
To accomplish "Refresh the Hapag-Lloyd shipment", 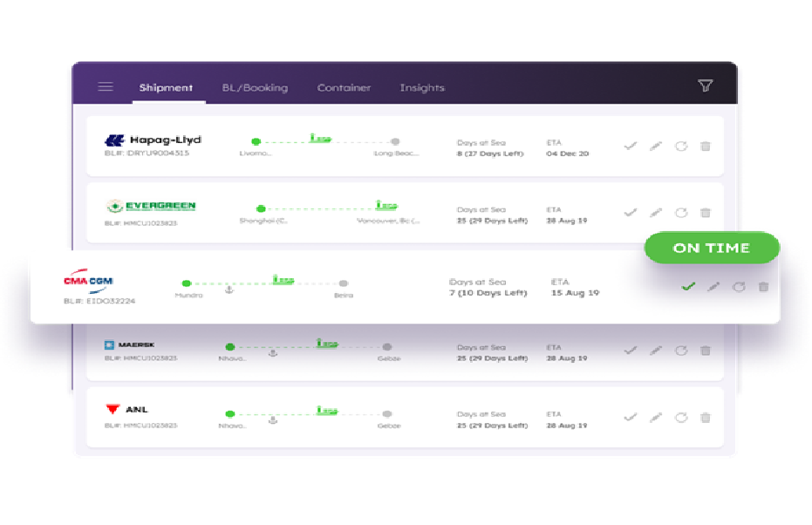I will click(x=681, y=146).
